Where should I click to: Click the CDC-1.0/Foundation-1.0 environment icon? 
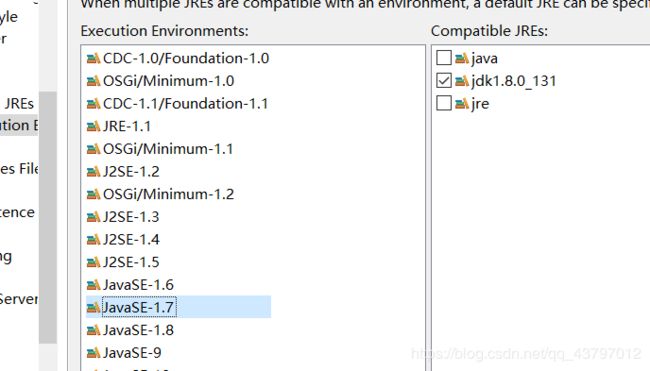point(93,58)
